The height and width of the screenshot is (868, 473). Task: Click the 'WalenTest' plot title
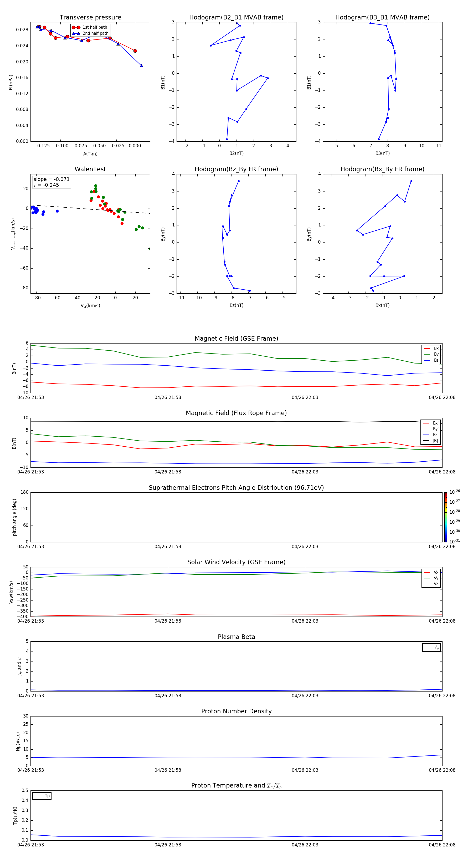click(x=90, y=169)
